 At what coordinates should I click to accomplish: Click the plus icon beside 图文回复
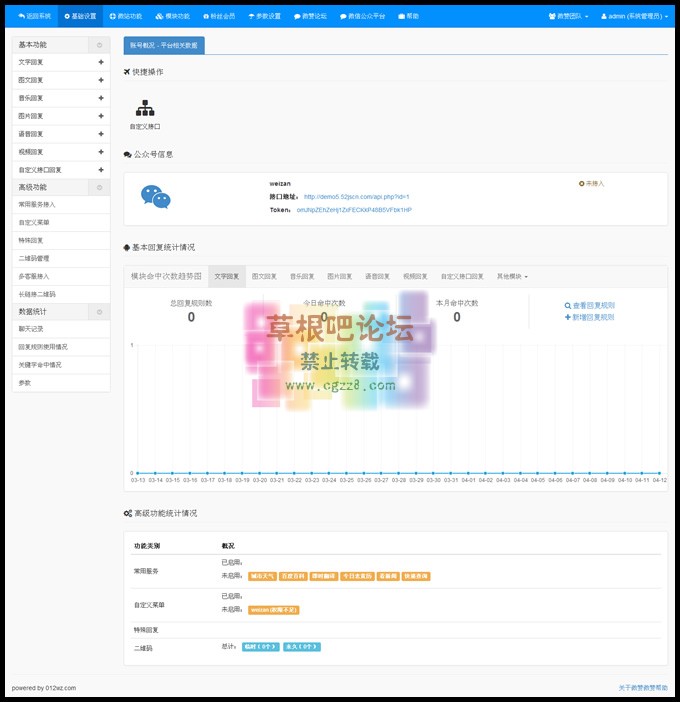100,80
